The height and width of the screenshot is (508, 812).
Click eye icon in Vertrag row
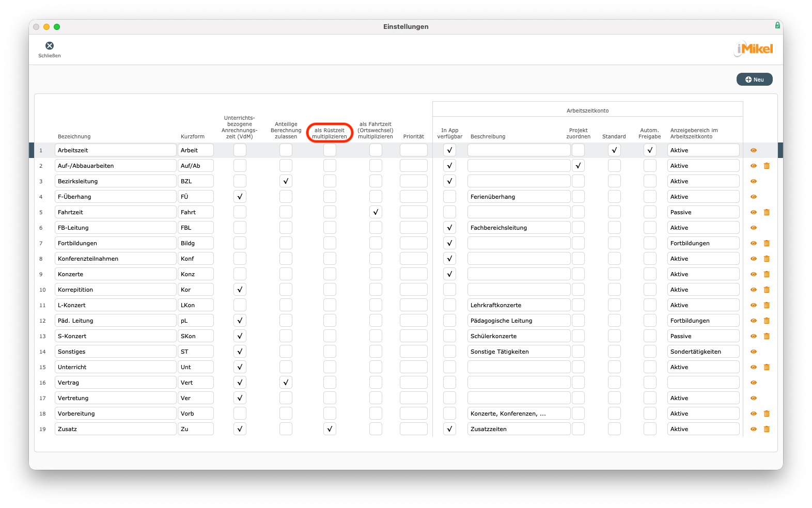tap(754, 383)
